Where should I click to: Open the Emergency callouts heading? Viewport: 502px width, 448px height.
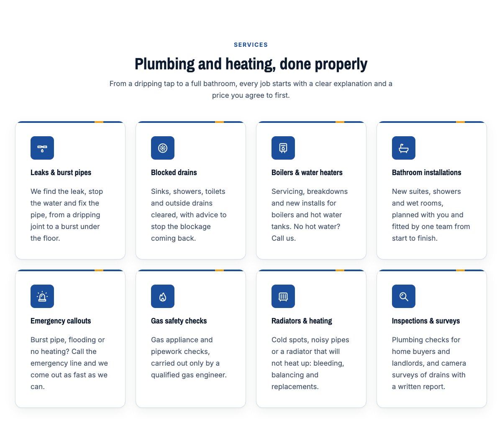(x=61, y=321)
